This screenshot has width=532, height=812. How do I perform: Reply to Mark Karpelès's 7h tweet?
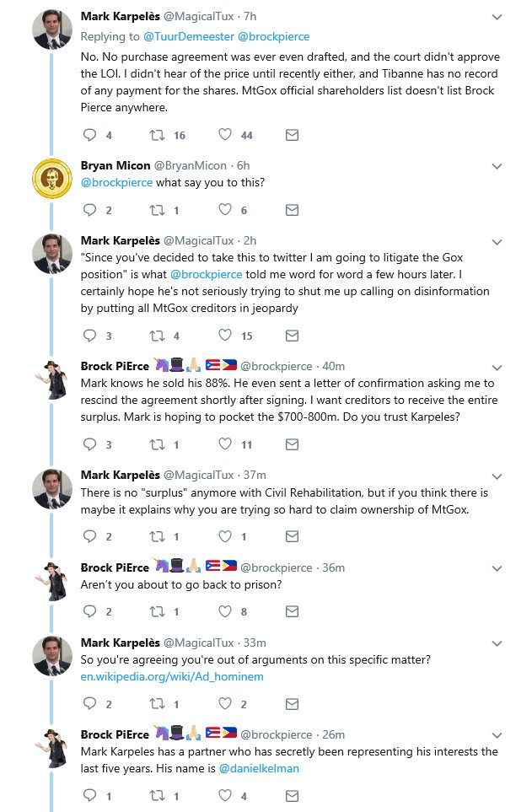click(89, 135)
